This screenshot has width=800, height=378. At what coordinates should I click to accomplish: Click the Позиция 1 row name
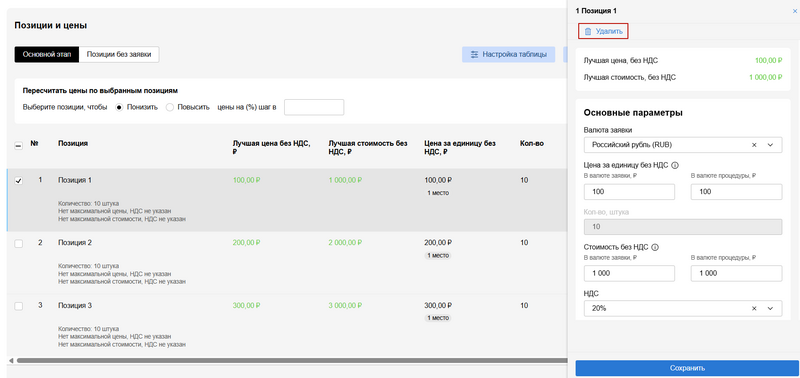pos(75,180)
